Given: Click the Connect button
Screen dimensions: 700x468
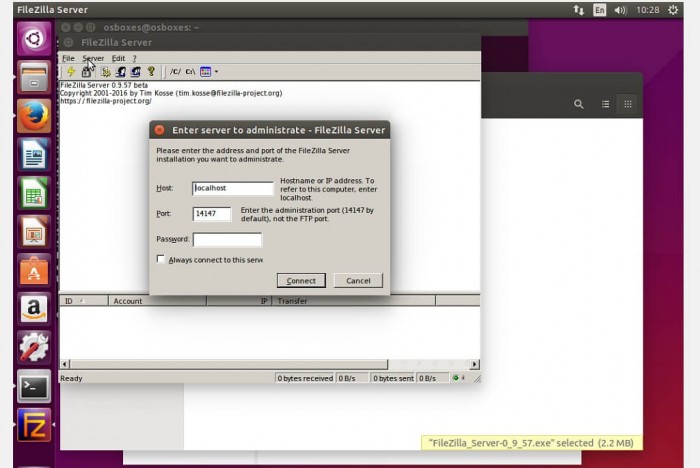Looking at the screenshot, I should point(301,280).
